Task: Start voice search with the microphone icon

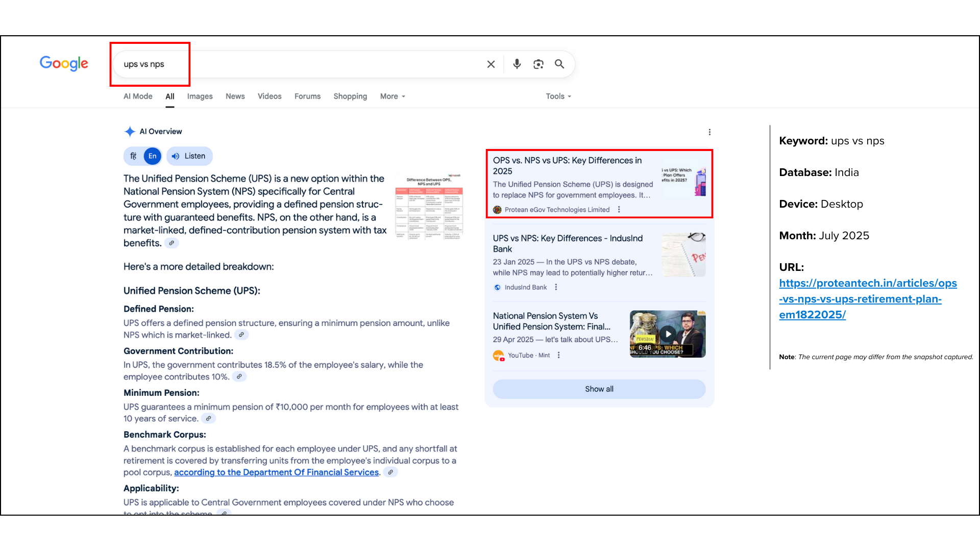Action: tap(517, 64)
